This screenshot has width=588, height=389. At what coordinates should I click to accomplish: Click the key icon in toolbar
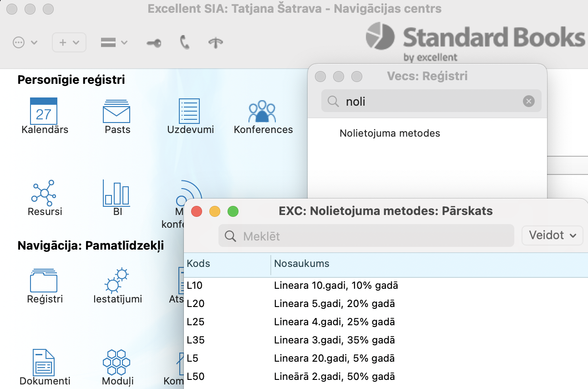click(x=153, y=43)
